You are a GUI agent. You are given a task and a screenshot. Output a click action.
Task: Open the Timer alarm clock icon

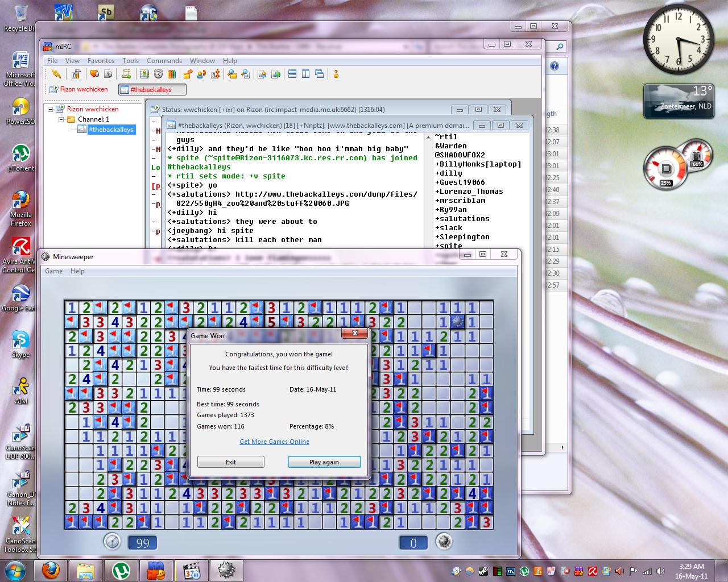click(158, 74)
